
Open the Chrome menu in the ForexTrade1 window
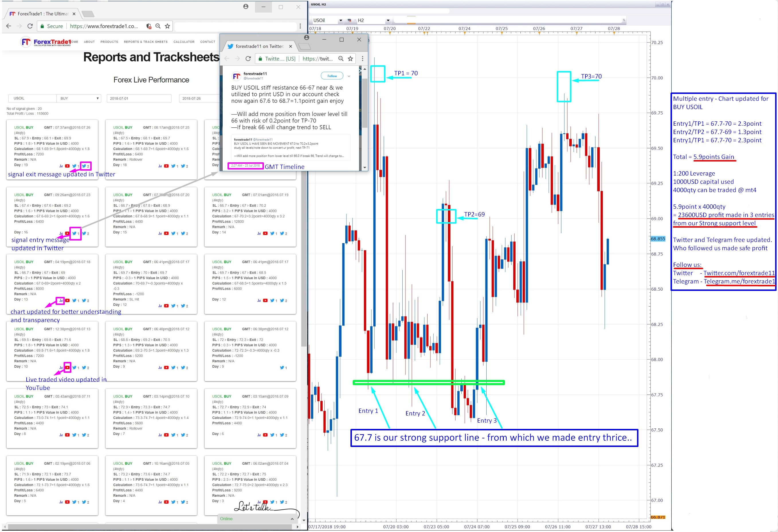[300, 26]
